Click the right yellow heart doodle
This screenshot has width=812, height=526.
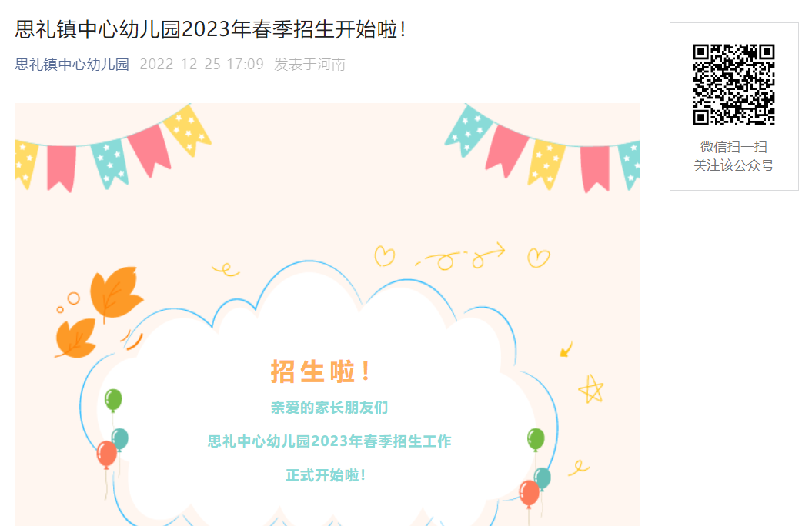(x=539, y=258)
